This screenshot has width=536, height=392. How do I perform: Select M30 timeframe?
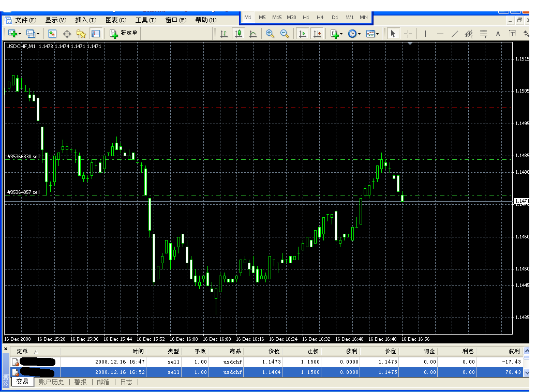(x=292, y=17)
